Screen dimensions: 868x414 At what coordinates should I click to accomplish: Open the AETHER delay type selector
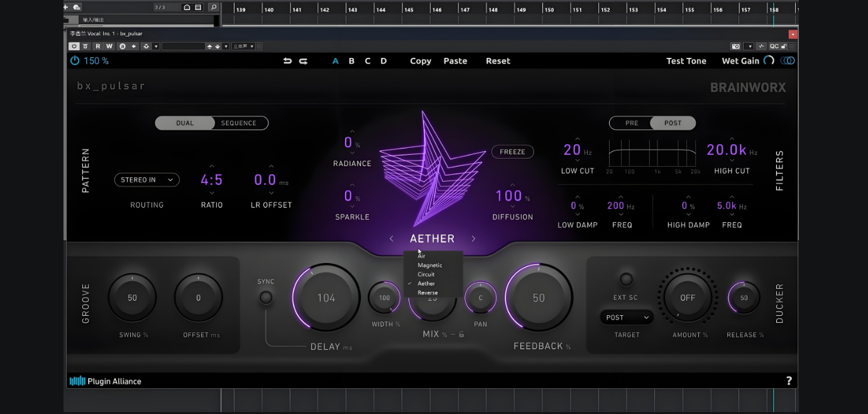coord(432,239)
